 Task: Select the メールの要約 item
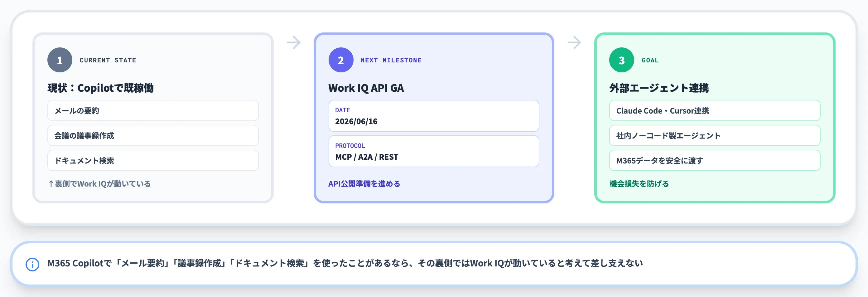pos(153,110)
